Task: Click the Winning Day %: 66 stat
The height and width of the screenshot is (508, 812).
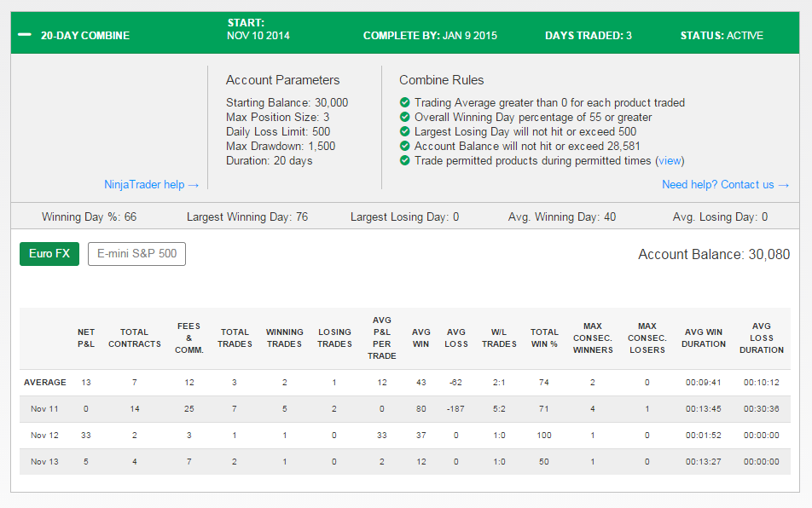Action: (89, 216)
